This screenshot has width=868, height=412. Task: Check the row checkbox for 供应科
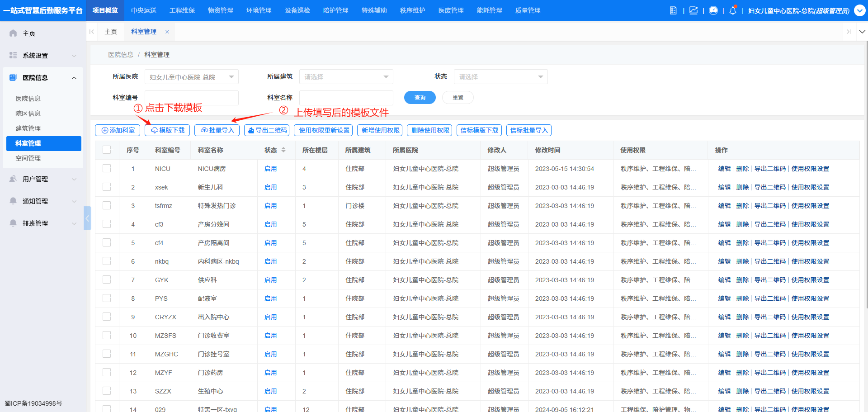[107, 279]
